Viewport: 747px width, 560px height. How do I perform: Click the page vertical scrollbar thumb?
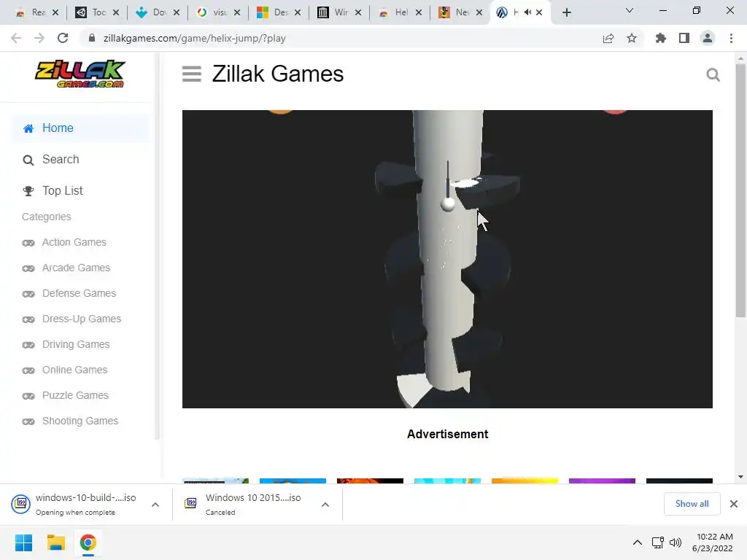pos(740,190)
